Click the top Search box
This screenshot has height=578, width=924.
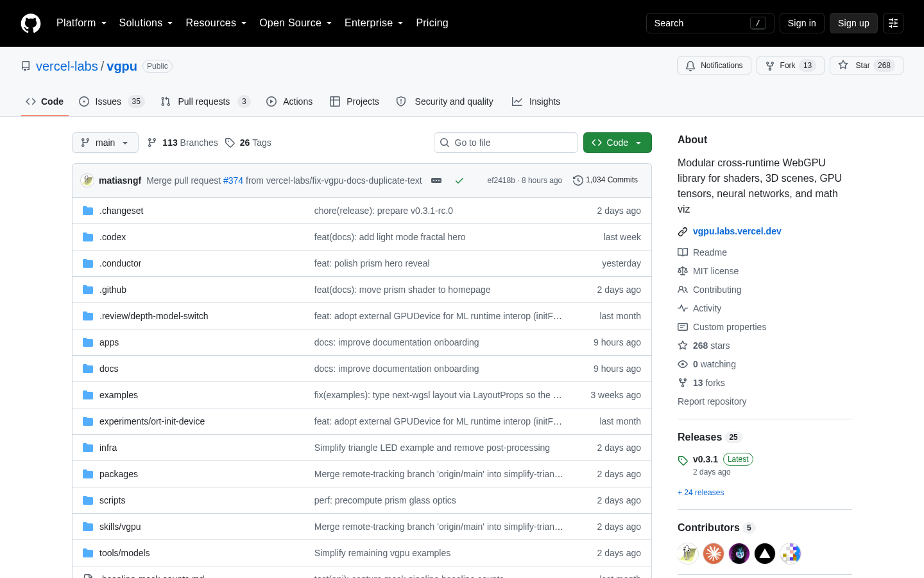click(x=710, y=23)
